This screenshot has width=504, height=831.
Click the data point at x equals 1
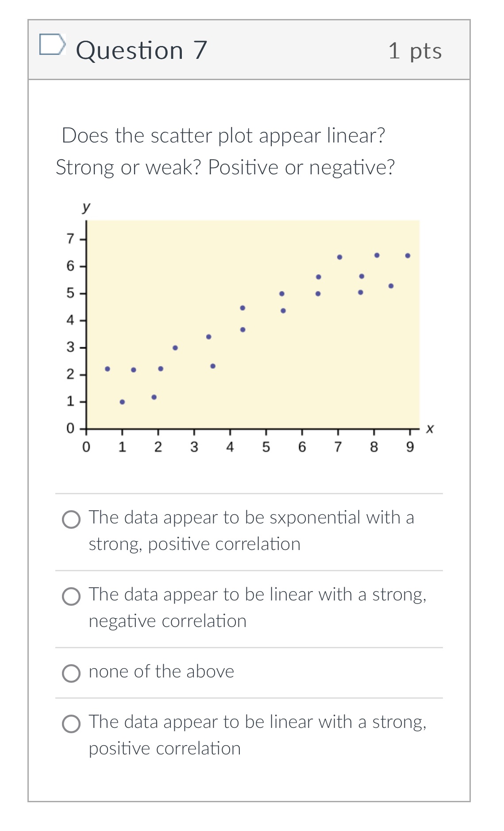pyautogui.click(x=122, y=402)
